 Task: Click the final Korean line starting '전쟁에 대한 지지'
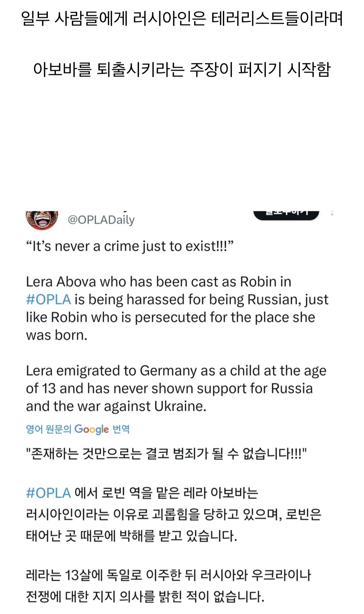coord(145,596)
